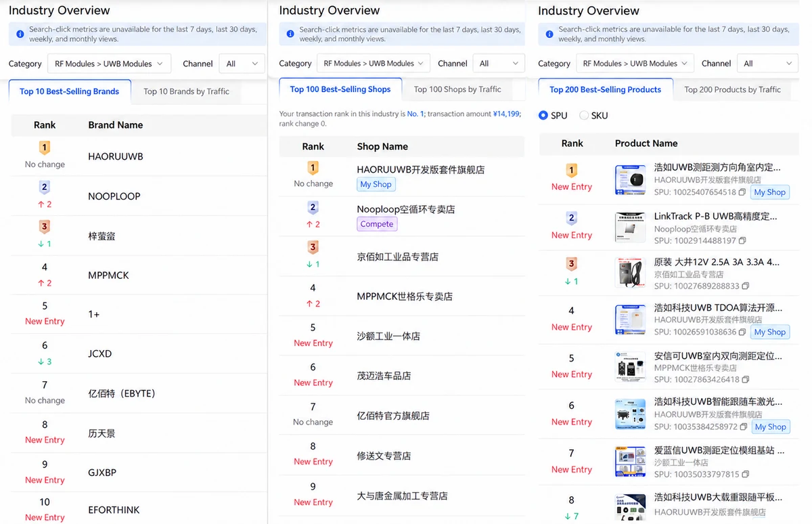The width and height of the screenshot is (812, 524).
Task: Switch to Top 10 Brands by Traffic tab
Action: click(186, 91)
